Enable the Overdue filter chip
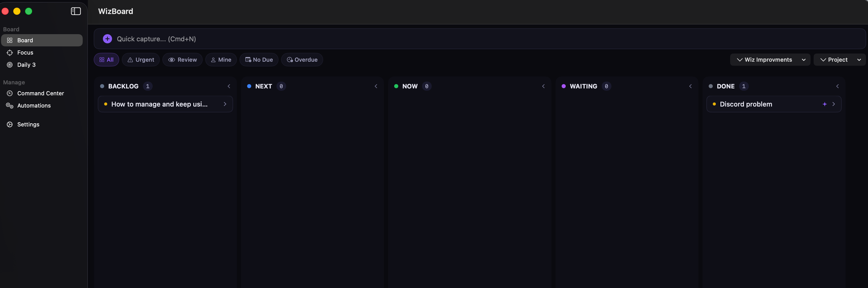Screen dimensions: 868x288 point(302,60)
